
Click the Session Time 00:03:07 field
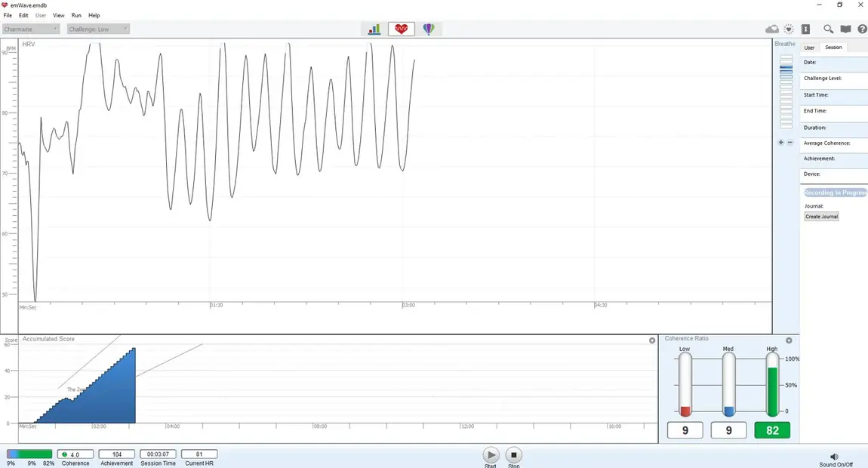pyautogui.click(x=158, y=454)
